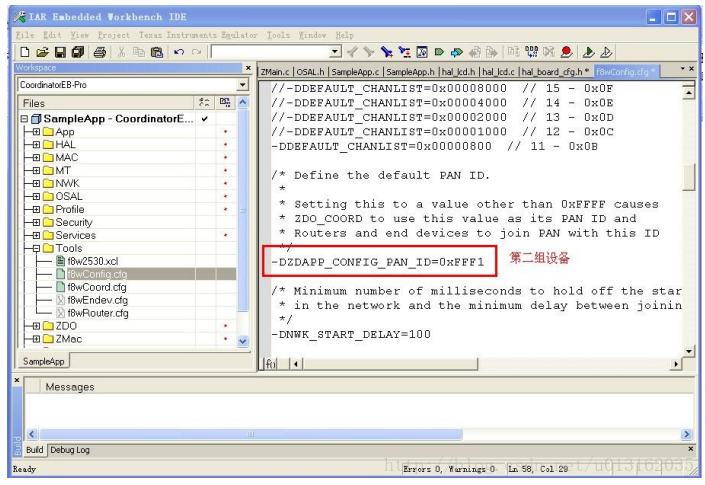Click the Save All toolbar icon

coord(78,52)
